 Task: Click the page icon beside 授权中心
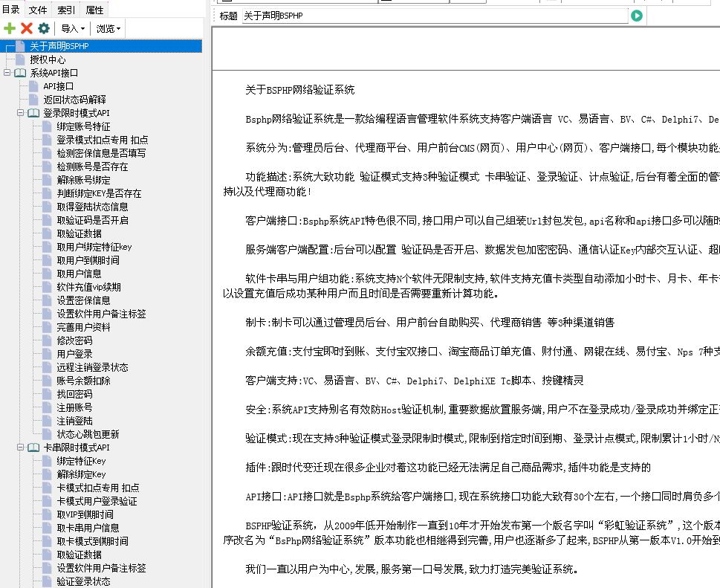point(20,59)
